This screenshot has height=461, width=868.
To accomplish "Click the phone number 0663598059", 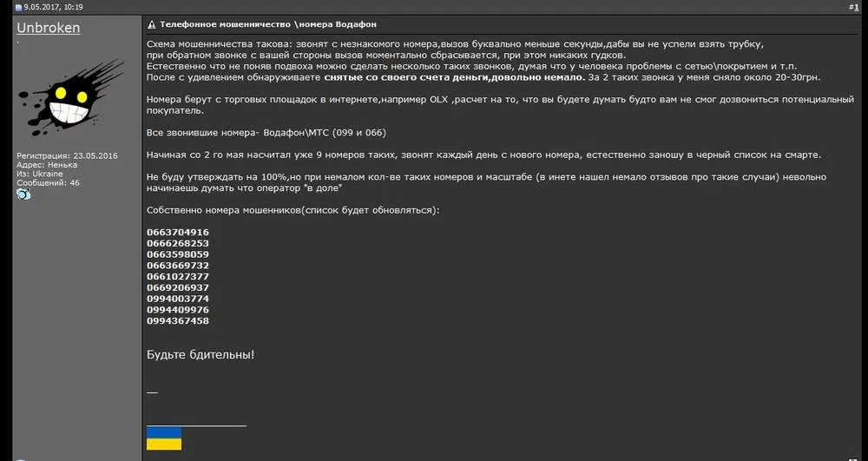I will click(178, 254).
